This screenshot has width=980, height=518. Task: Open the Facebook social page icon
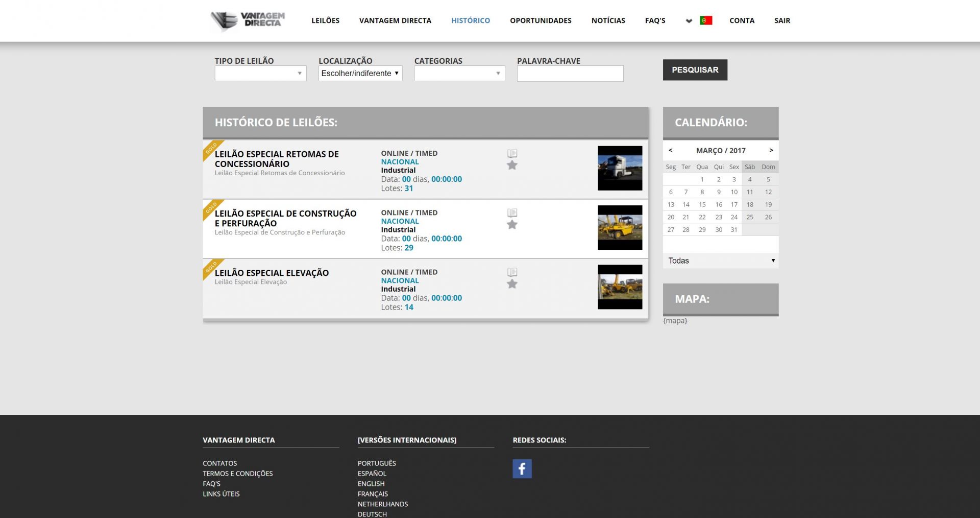(x=522, y=468)
